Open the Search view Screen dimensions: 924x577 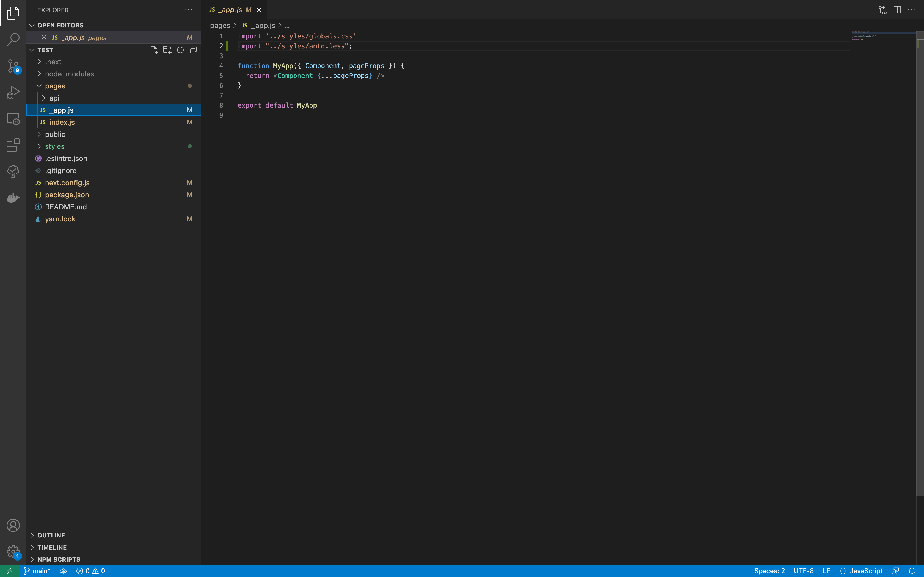[x=13, y=39]
